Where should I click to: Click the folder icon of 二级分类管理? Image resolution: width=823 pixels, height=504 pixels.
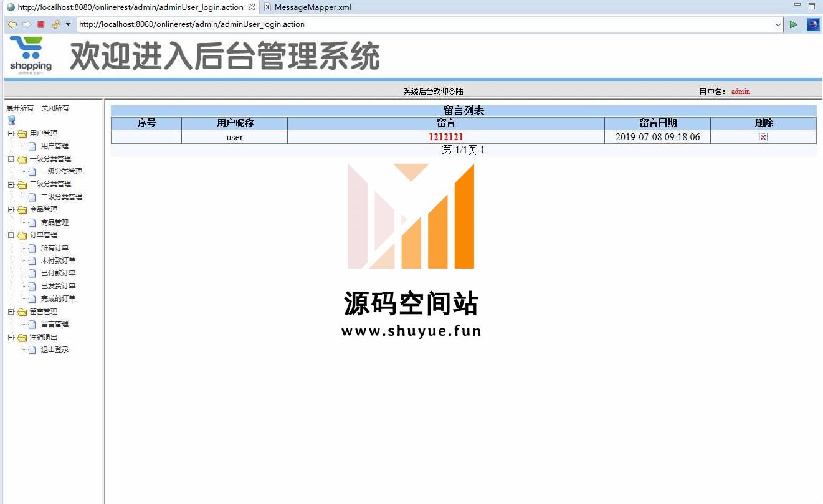pyautogui.click(x=22, y=184)
